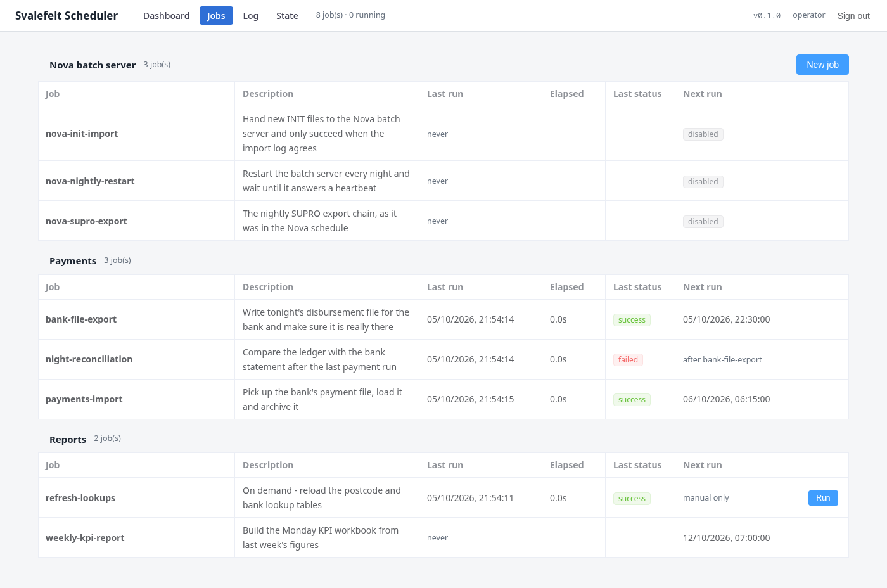Click 'after bank-file-export' next run text
This screenshot has height=588, width=887.
(722, 360)
